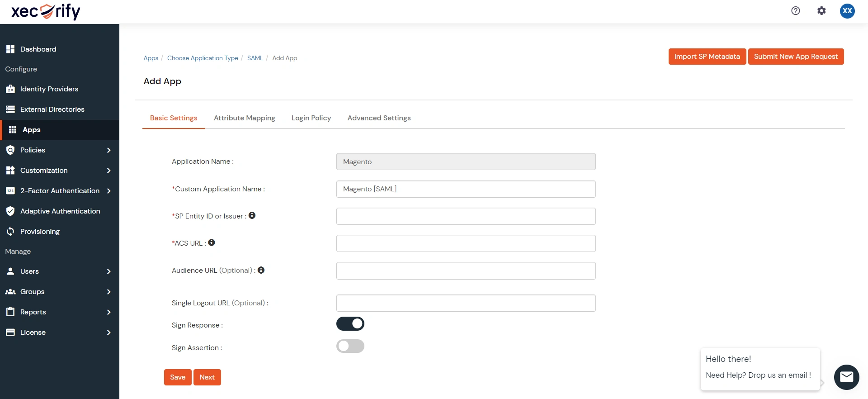
Task: Switch to the Login Policy tab
Action: (x=311, y=118)
